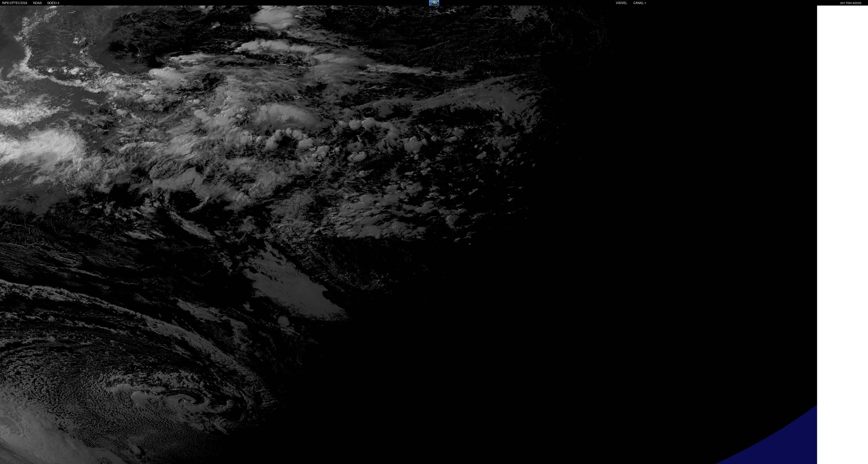868x464 pixels.
Task: Click the 201706142200 timestamp
Action: coord(850,3)
